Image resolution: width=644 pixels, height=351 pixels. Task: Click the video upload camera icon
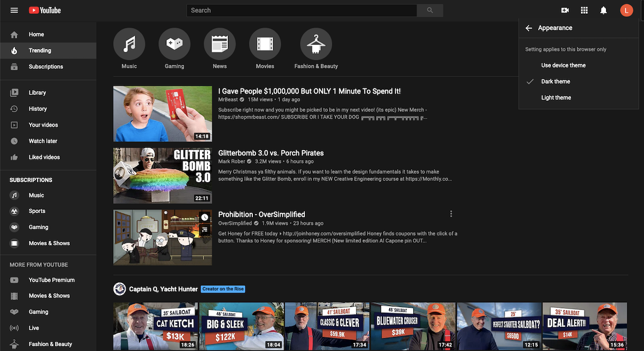click(x=565, y=10)
